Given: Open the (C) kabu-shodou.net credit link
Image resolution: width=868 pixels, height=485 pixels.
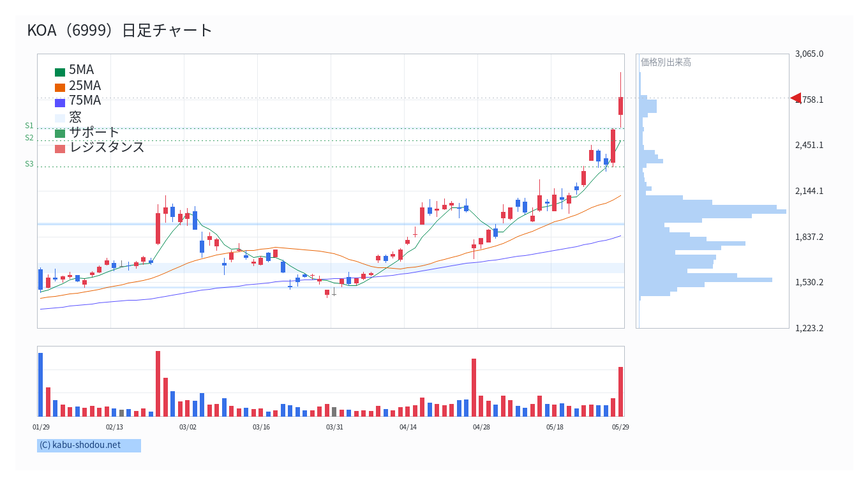Looking at the screenshot, I should pos(80,445).
